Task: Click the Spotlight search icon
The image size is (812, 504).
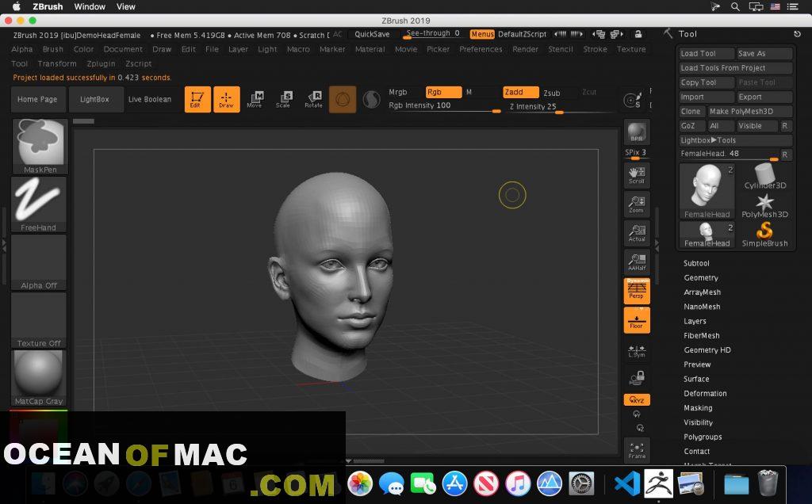Action: [735, 6]
